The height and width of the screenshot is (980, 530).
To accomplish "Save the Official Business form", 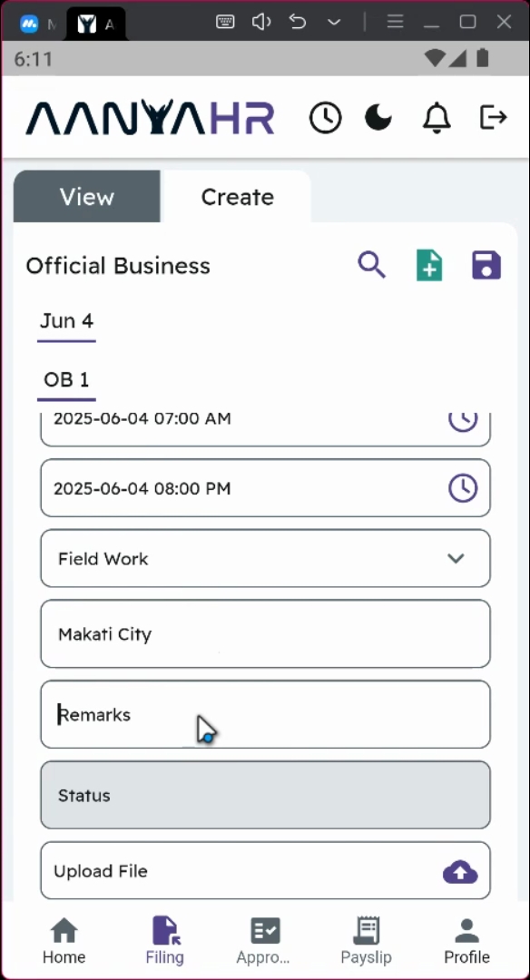I will click(486, 265).
